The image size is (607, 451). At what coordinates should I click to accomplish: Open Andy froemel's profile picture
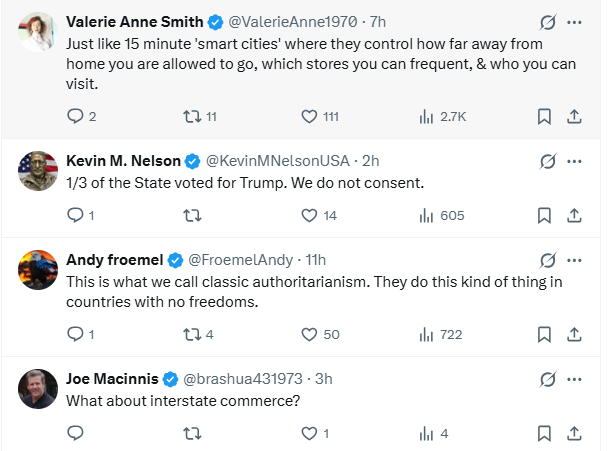click(38, 270)
